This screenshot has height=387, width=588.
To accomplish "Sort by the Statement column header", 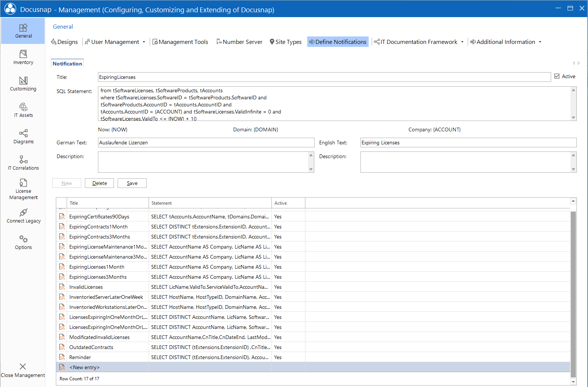I will [x=210, y=203].
